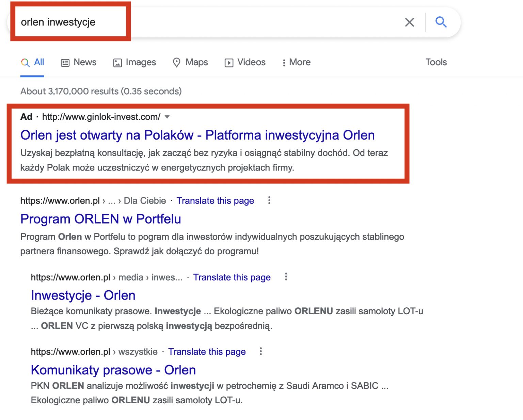The height and width of the screenshot is (420, 523).
Task: Open the Inwestycje - Orlen result
Action: point(83,295)
